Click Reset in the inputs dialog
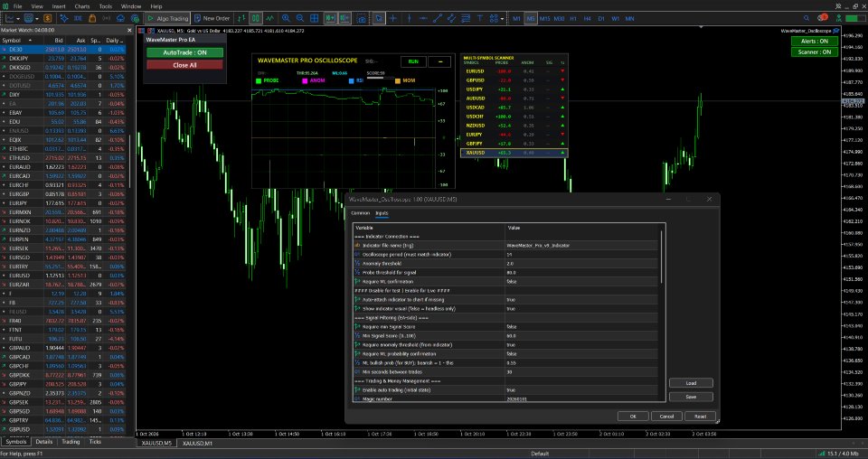 point(700,417)
